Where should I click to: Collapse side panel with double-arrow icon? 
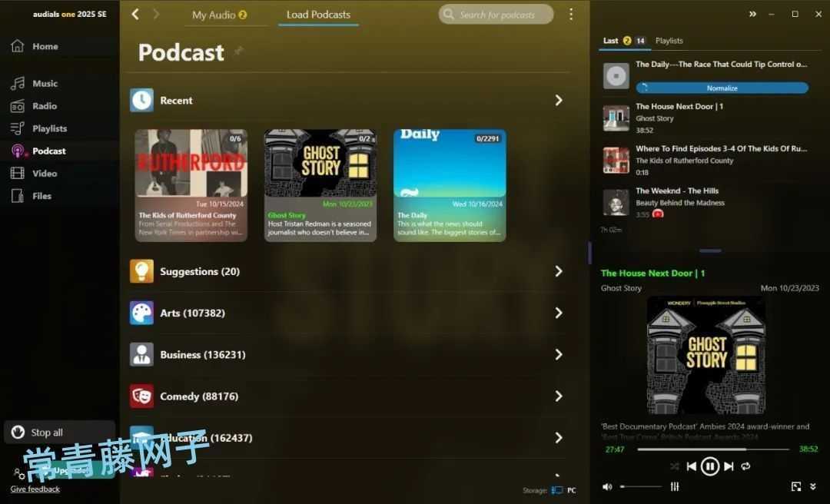point(752,15)
